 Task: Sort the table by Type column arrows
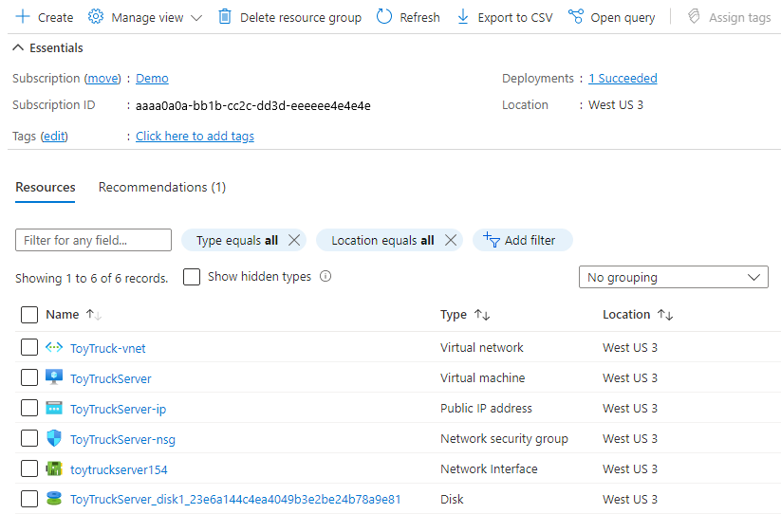[x=482, y=315]
